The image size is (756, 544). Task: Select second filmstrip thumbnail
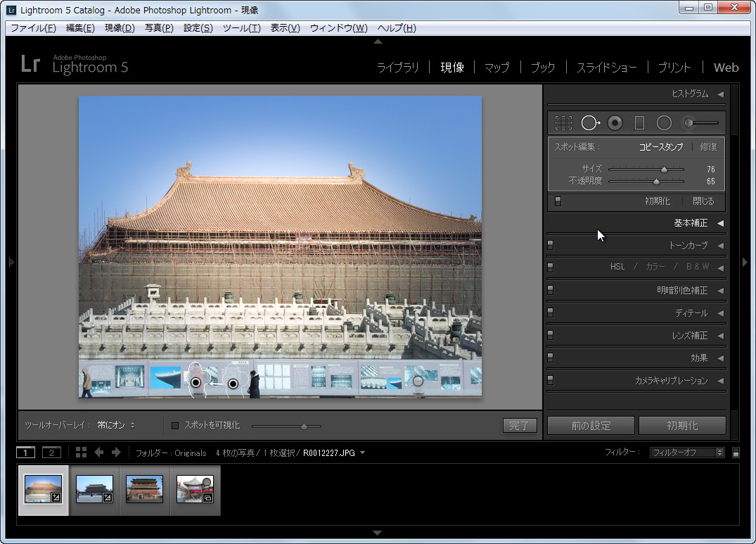[94, 490]
